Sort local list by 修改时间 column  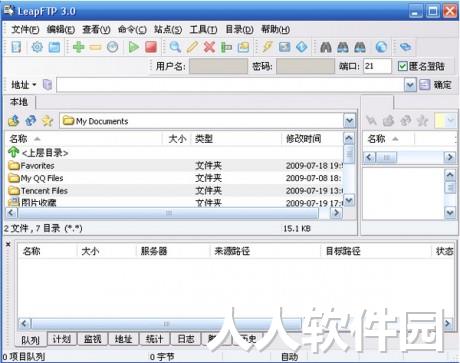click(312, 139)
